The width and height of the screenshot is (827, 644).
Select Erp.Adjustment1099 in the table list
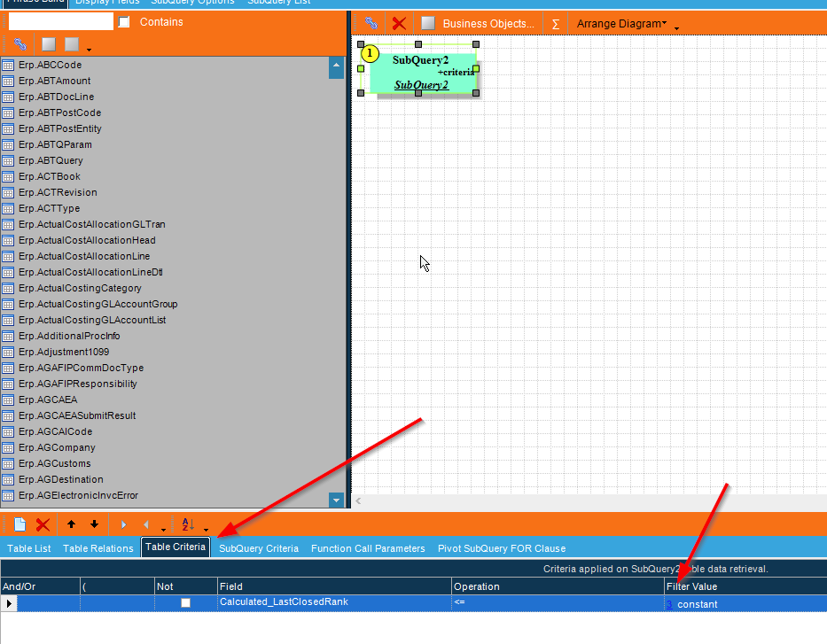64,352
